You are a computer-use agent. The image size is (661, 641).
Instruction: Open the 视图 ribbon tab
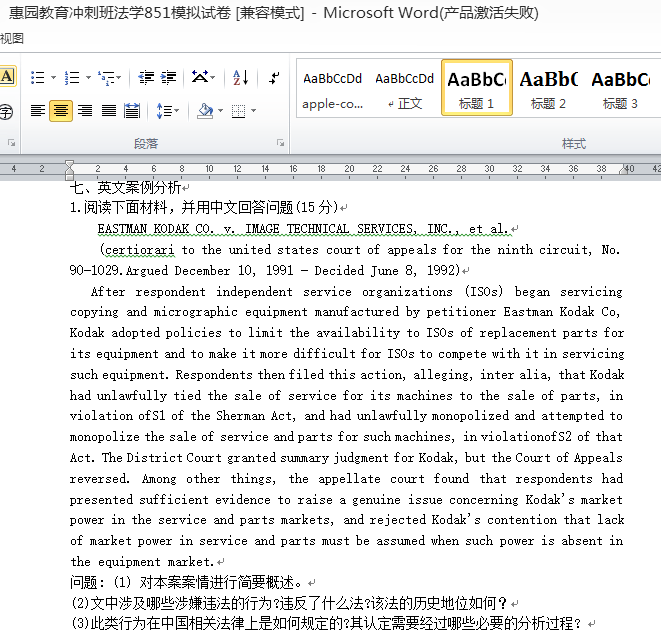coord(12,39)
